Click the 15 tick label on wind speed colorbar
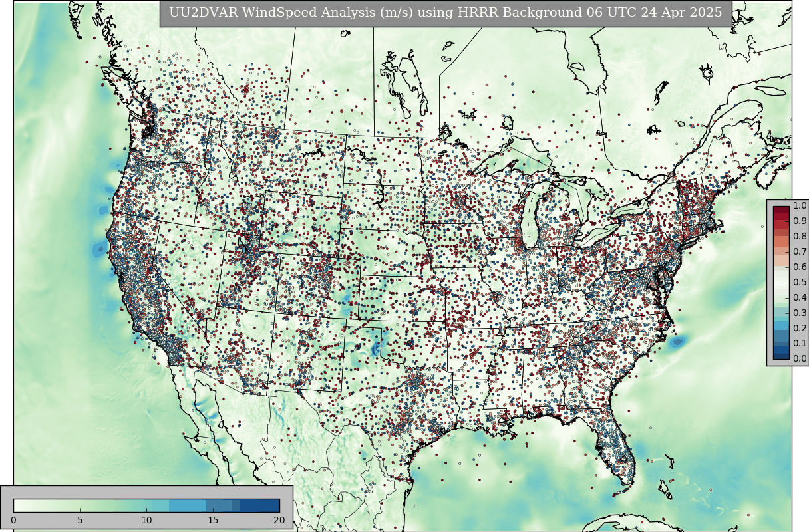 (213, 520)
